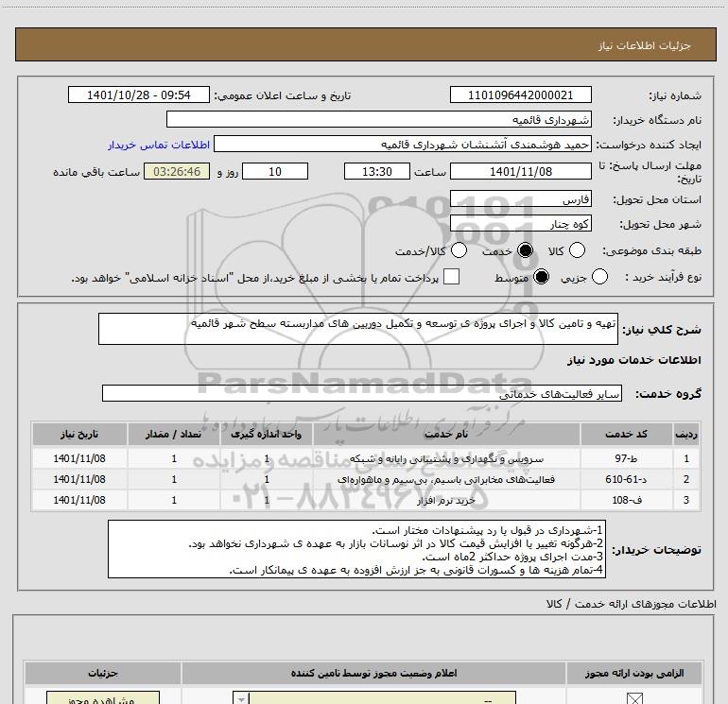The height and width of the screenshot is (704, 728).
Task: Click the اطلاعات خدمات مورد نیاز heading
Action: 634,360
